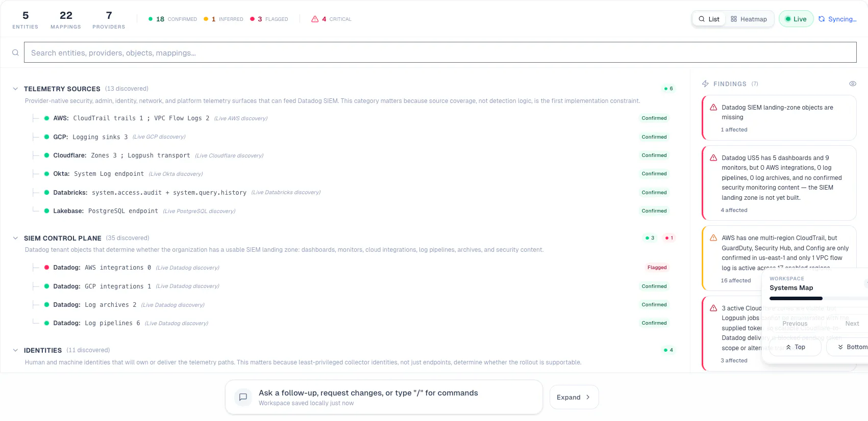Open the '1 affected' landing-zone finding card
868x421 pixels.
[x=779, y=118]
